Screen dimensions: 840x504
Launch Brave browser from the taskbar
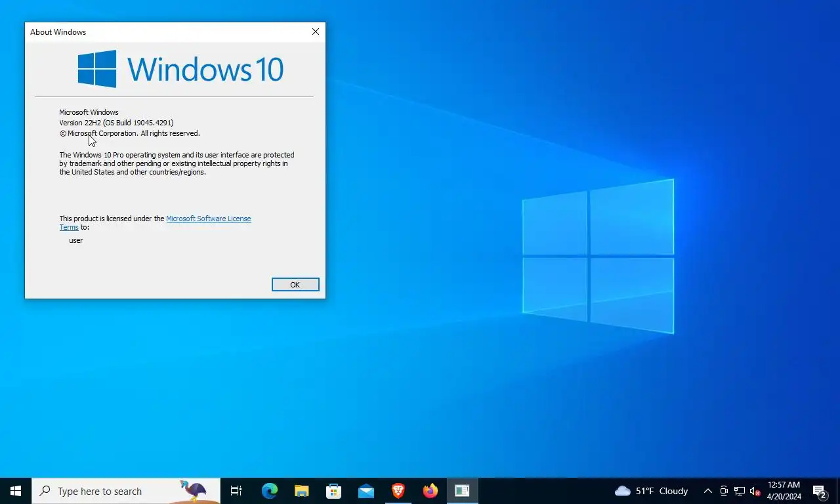click(398, 491)
